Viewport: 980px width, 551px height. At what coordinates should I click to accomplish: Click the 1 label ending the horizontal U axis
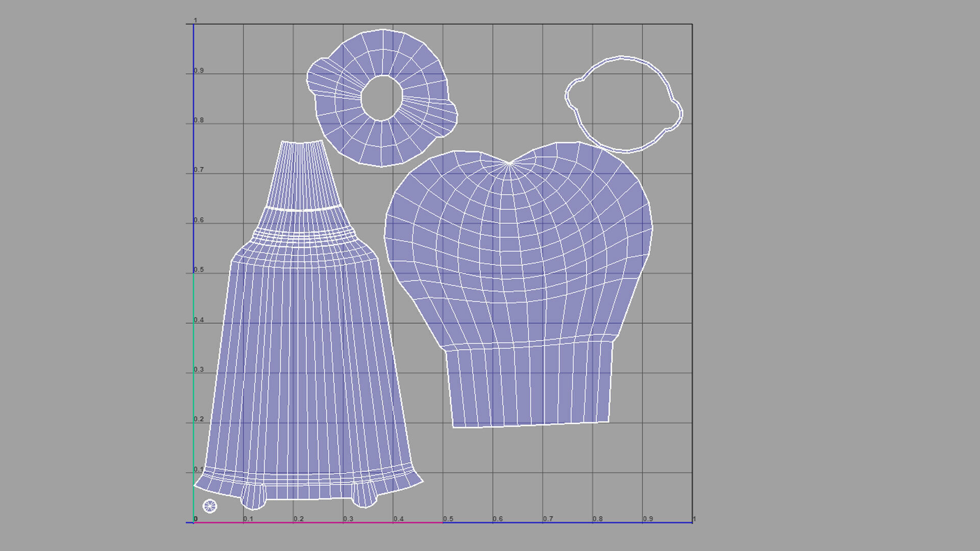click(x=694, y=519)
